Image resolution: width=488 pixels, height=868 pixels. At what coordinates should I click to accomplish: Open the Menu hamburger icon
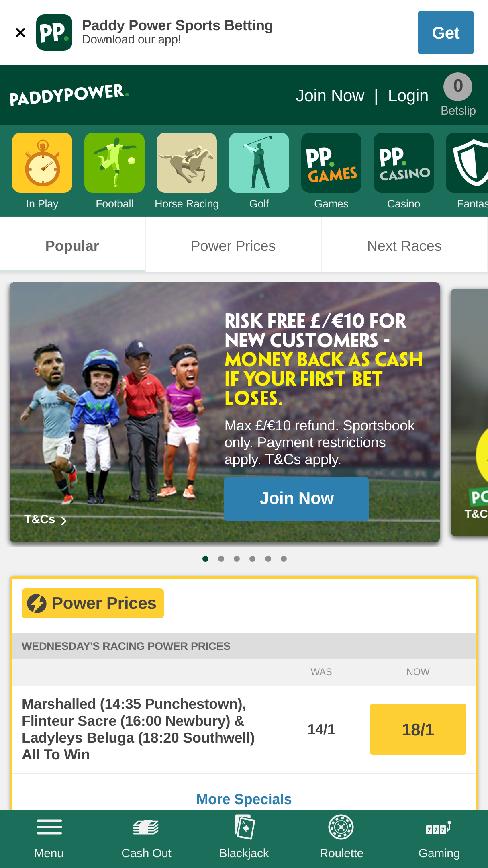(x=49, y=827)
